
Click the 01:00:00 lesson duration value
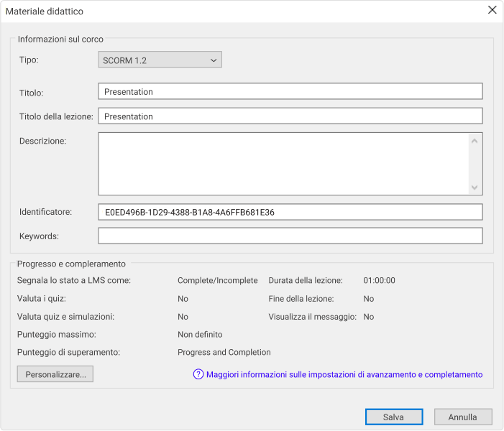tap(379, 280)
